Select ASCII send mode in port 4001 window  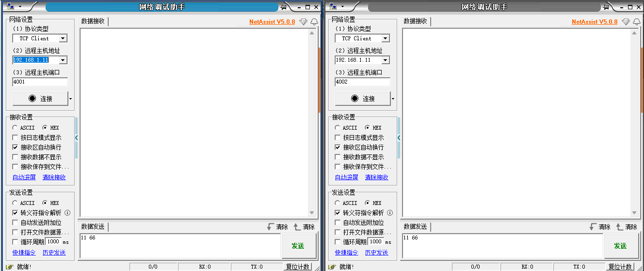15,203
